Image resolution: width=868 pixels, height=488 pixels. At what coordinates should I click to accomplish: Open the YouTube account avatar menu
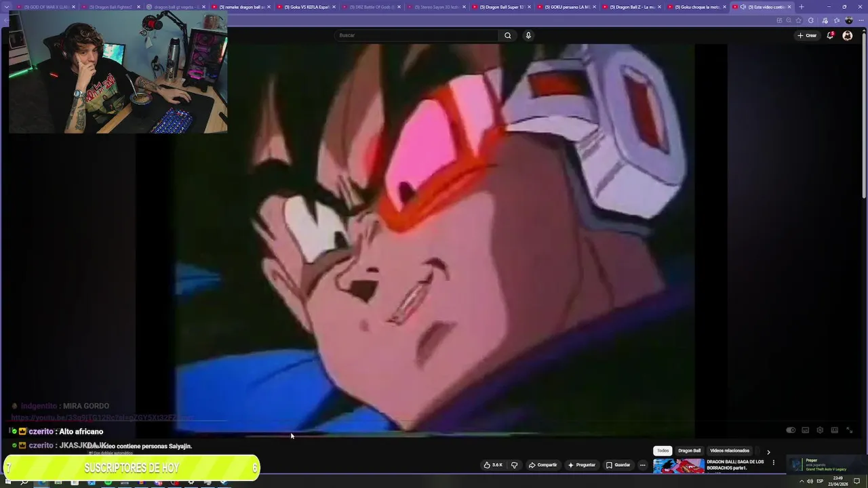pos(847,35)
